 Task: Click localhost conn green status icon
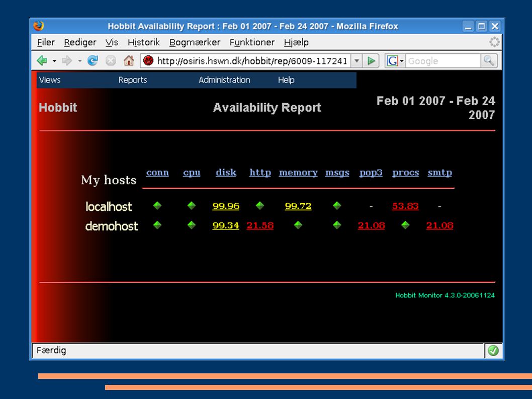tap(157, 205)
